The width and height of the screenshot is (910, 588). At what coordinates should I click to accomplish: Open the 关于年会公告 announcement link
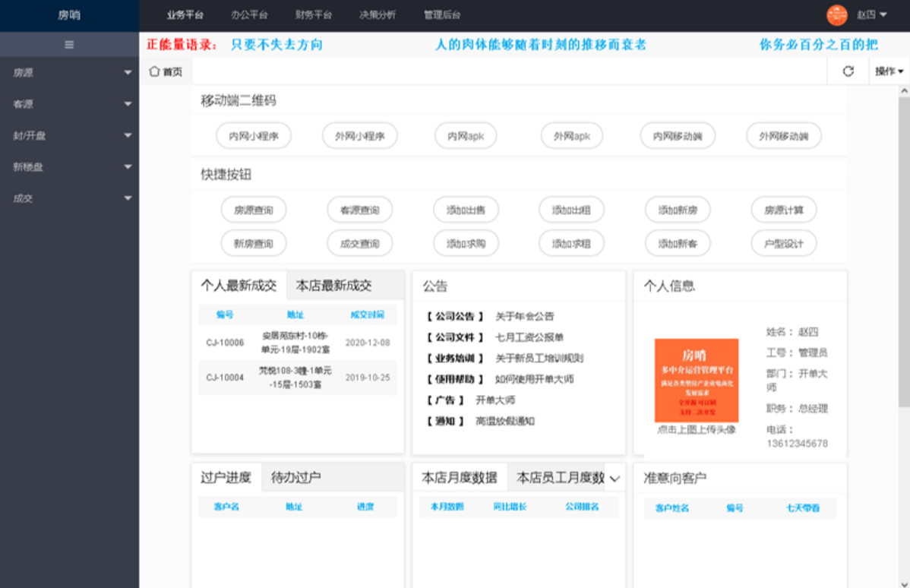click(524, 316)
